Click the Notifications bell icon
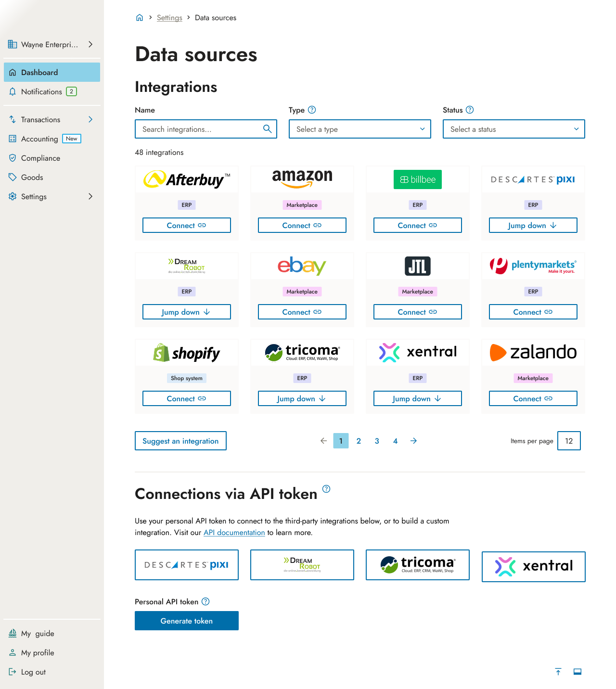This screenshot has height=689, width=616. pyautogui.click(x=13, y=91)
